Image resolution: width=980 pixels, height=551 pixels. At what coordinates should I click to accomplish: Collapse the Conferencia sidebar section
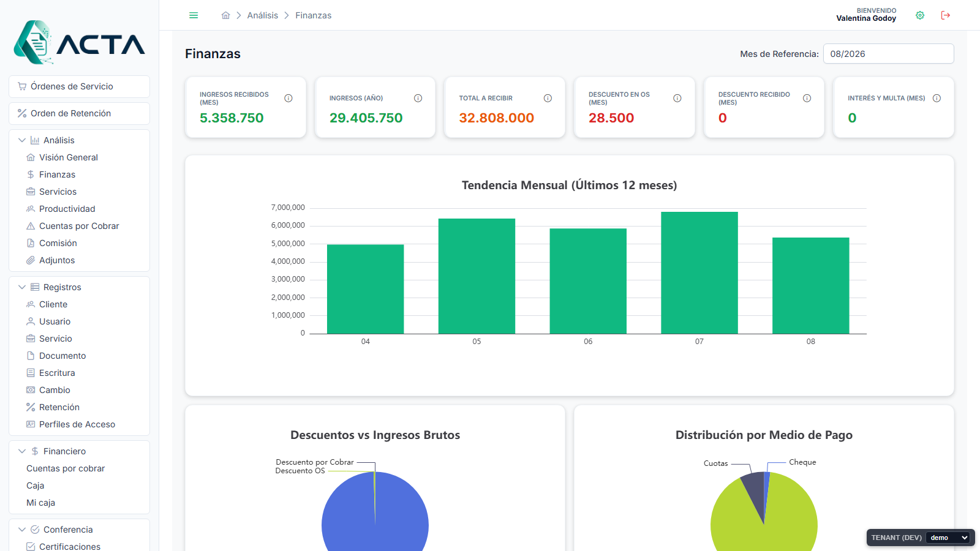[22, 530]
